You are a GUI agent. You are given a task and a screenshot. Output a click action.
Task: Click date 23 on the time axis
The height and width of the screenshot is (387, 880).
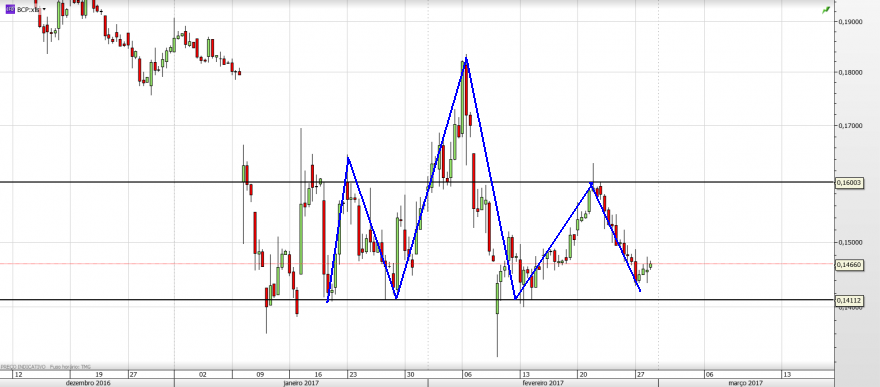click(x=353, y=374)
